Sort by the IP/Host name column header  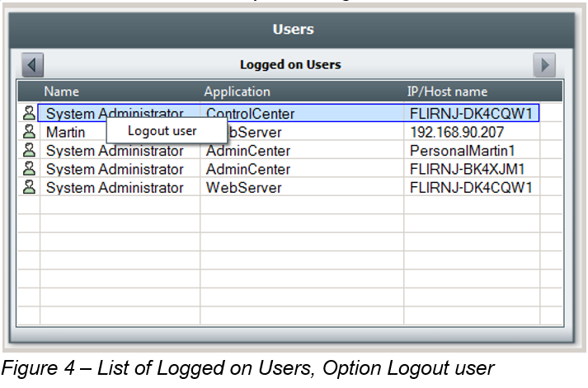click(447, 91)
